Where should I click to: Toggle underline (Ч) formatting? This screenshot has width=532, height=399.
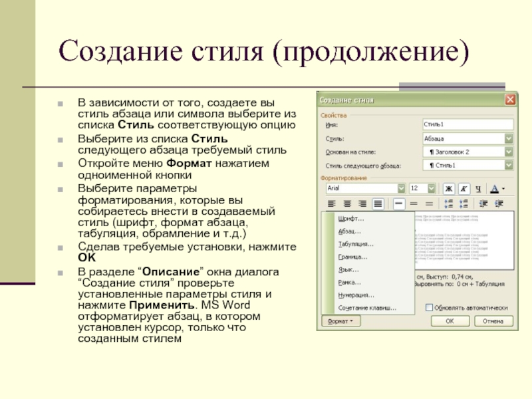click(478, 189)
